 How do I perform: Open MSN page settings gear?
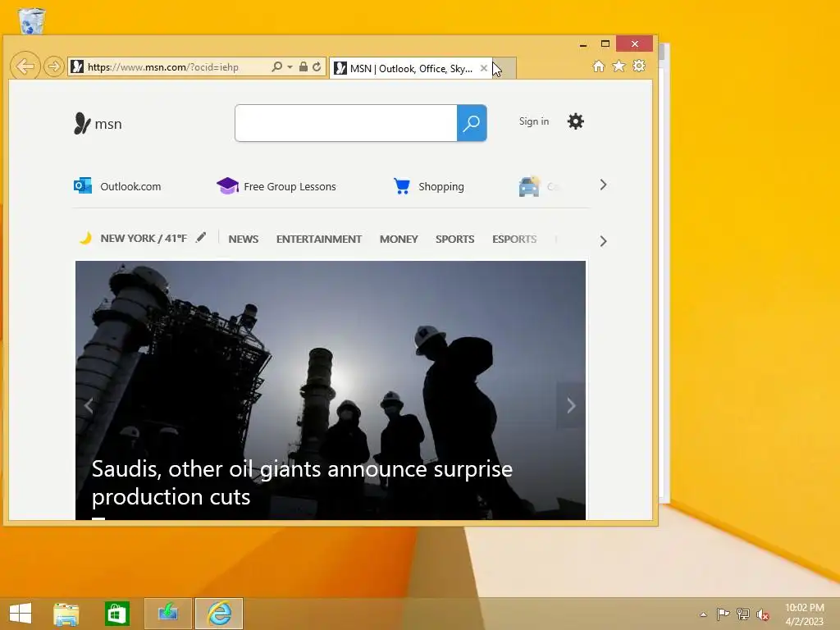tap(576, 121)
